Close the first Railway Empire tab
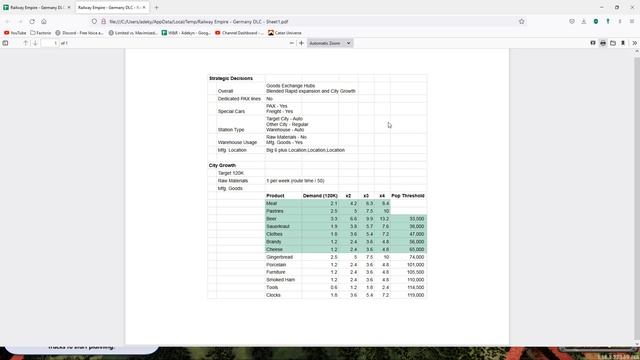 [x=69, y=7]
